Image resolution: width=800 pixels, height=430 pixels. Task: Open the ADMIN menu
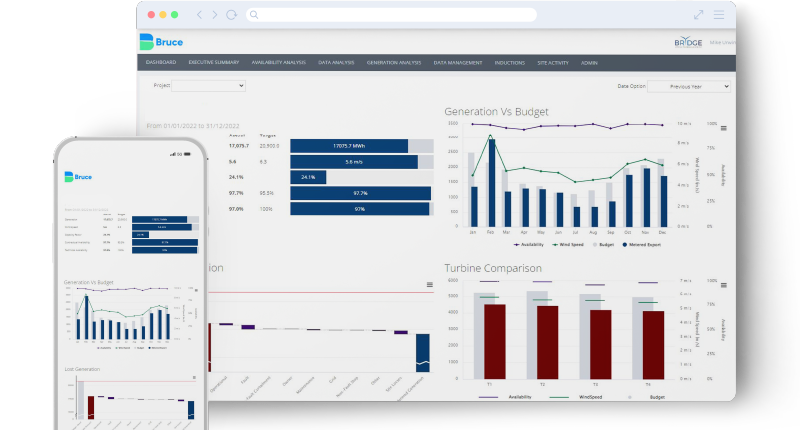(x=589, y=63)
